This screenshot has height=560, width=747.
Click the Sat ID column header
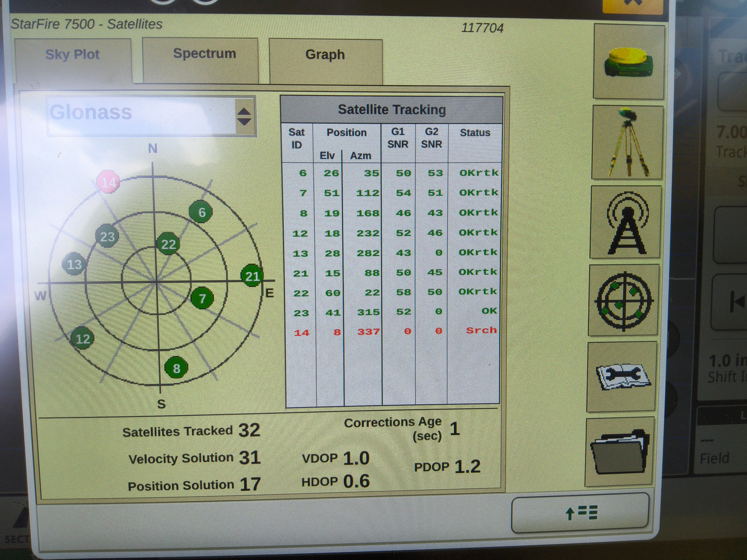click(297, 138)
